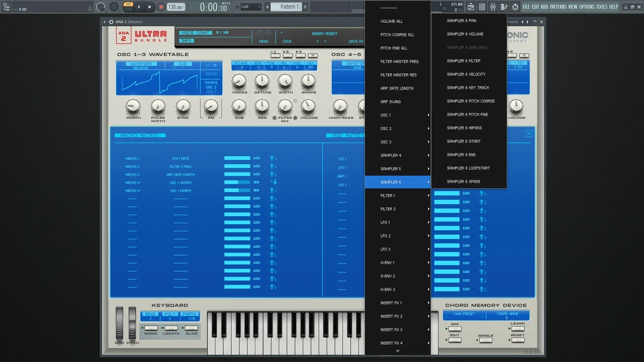Screen dimensions: 644x362
Task: Click the chord memory LEARN button
Action: point(517,329)
